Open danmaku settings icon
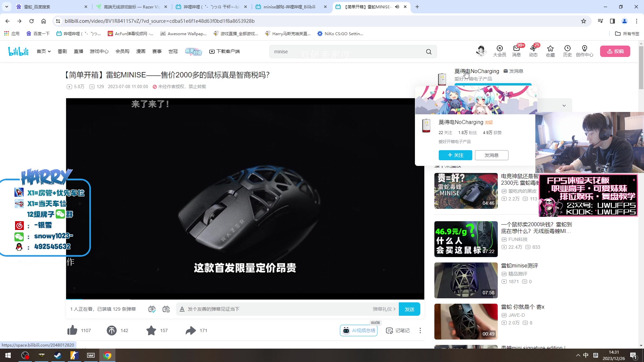 pos(166,309)
